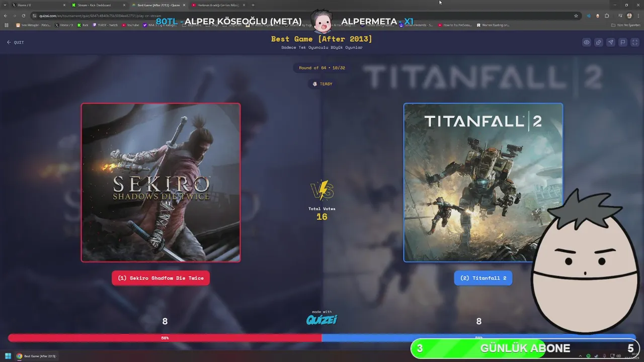Viewport: 644px width, 362px height.
Task: Open a new browser tab
Action: [253, 5]
